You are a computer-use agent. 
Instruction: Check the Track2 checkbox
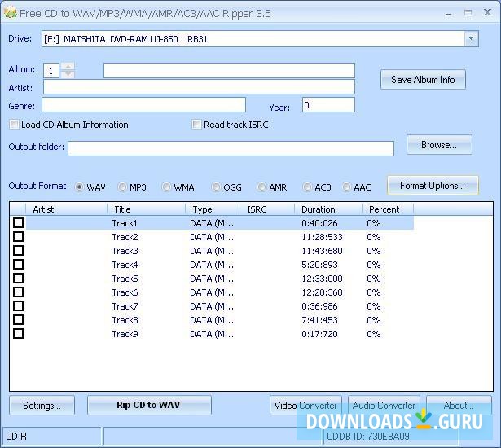[x=18, y=237]
